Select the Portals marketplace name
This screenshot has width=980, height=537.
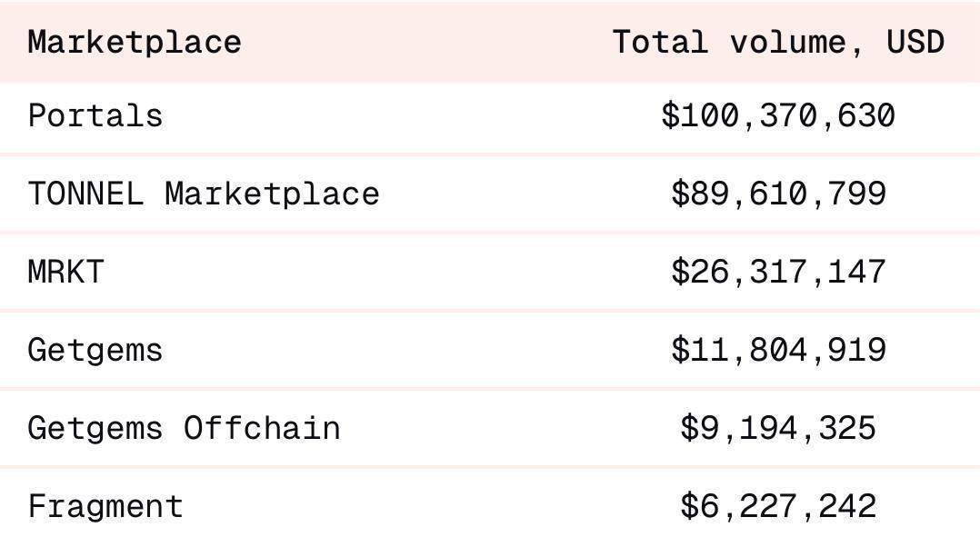[95, 115]
